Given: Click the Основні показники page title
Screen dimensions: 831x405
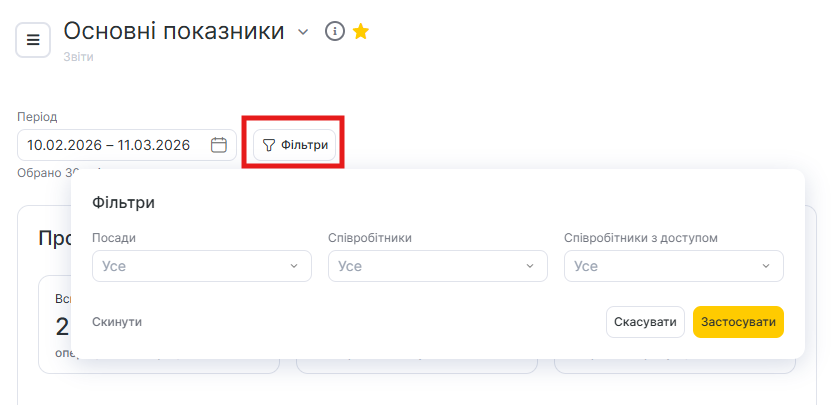Looking at the screenshot, I should pos(174,31).
